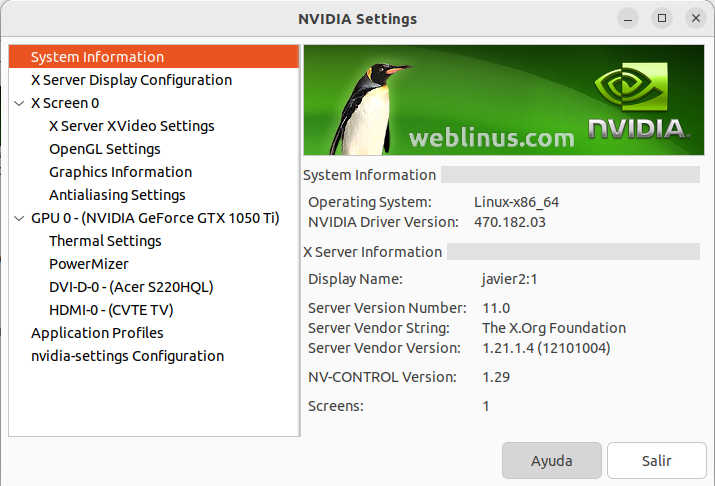
Task: Open X Server Display Configuration
Action: [131, 80]
